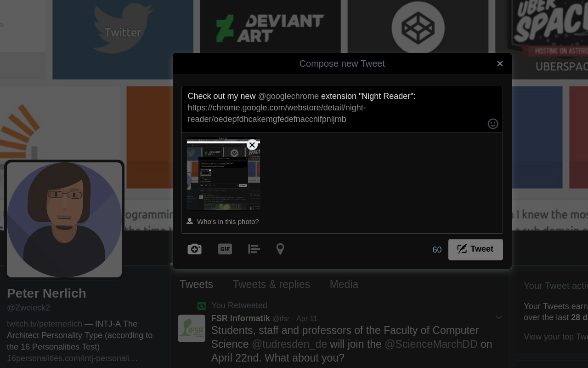Expand the FSR Informatik tweet options chevron
588x368 pixels.
click(x=498, y=317)
